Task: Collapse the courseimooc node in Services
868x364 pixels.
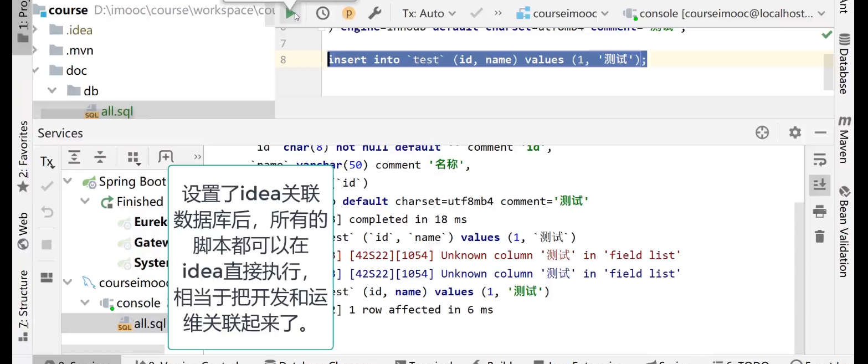Action: (68, 283)
